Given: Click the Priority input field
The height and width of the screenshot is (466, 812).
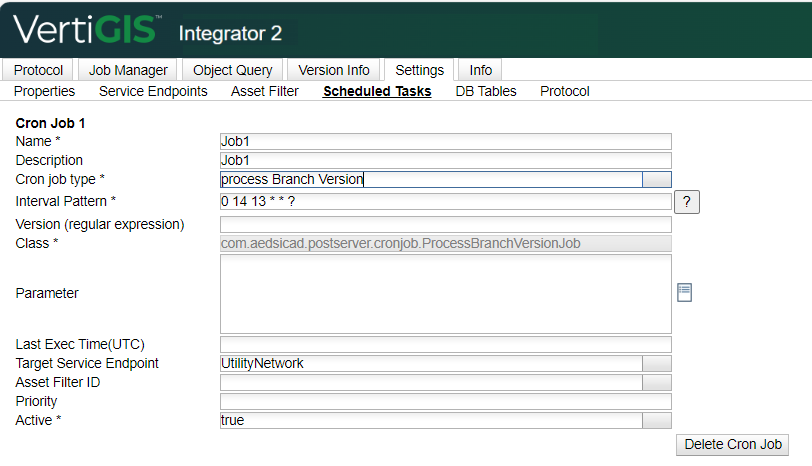Looking at the screenshot, I should [x=445, y=401].
